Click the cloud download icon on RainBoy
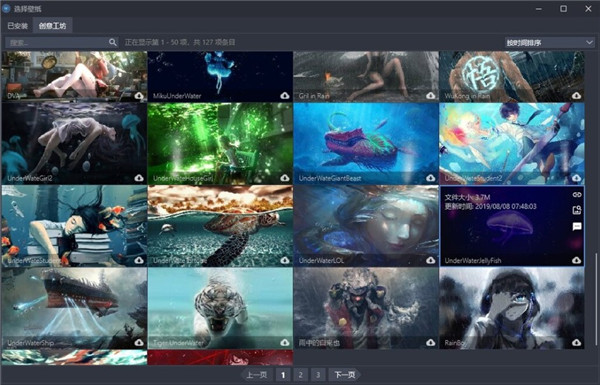The width and height of the screenshot is (600, 385). tap(576, 343)
